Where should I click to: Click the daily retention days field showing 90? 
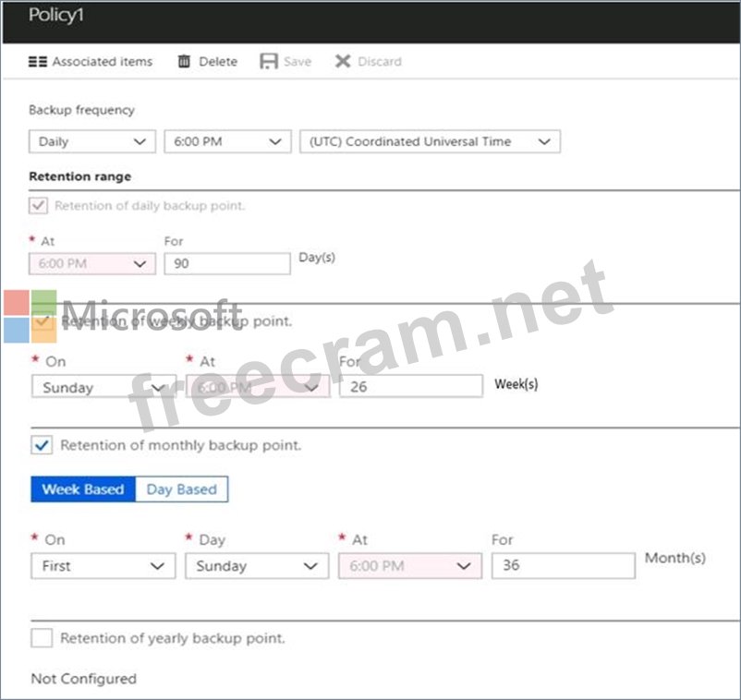[x=227, y=263]
